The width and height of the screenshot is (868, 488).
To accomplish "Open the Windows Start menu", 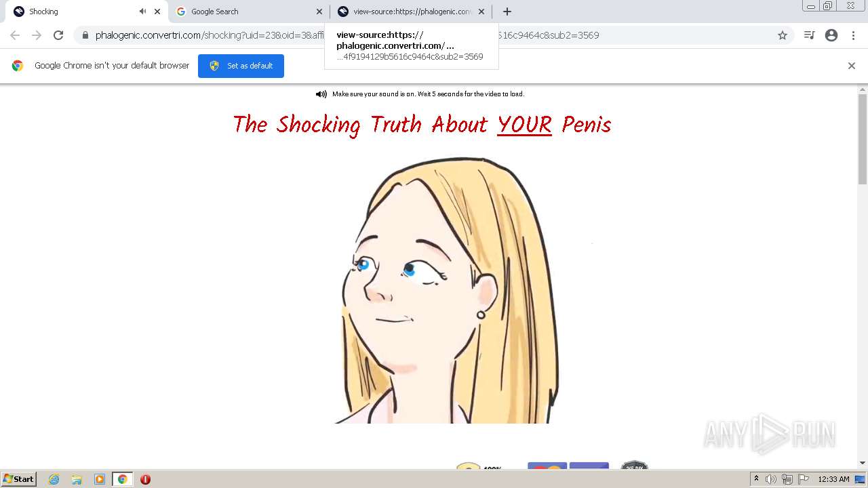I will coord(19,479).
